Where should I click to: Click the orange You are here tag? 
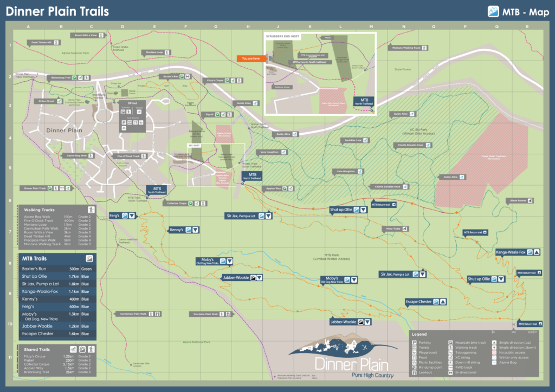point(249,58)
